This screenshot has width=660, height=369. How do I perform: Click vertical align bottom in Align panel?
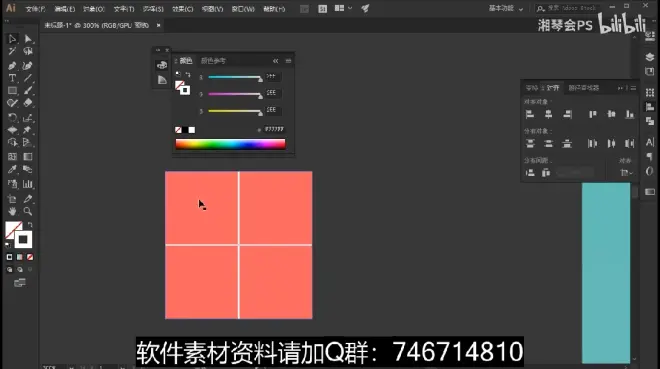[630, 114]
